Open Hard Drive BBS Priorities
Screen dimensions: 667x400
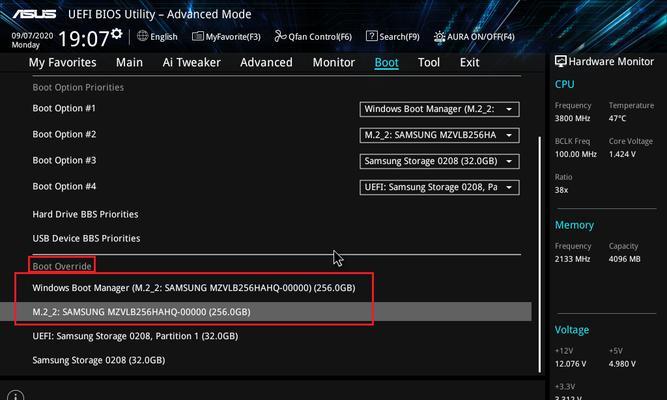[x=86, y=214]
